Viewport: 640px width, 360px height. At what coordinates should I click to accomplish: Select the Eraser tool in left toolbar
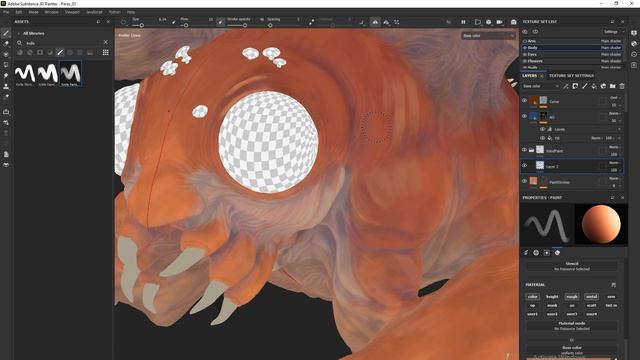click(x=6, y=43)
